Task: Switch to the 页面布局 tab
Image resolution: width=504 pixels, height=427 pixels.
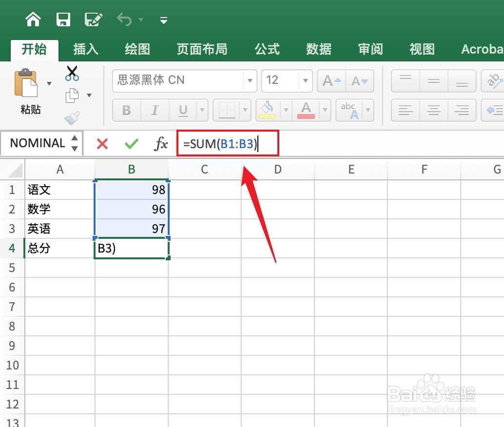Action: tap(202, 50)
